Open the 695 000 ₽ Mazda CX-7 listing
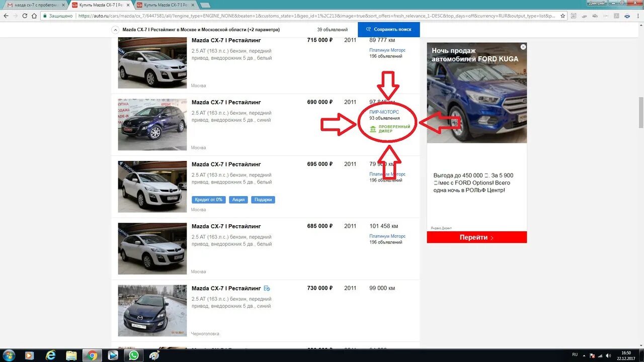Screen dimensions: 644x362 226,164
